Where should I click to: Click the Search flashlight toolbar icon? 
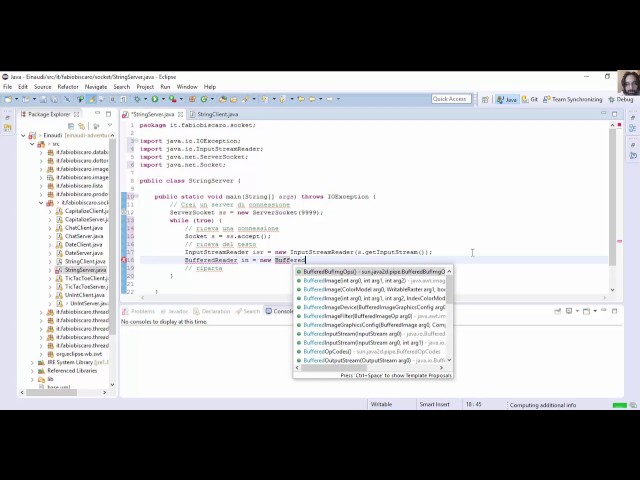pyautogui.click(x=245, y=99)
